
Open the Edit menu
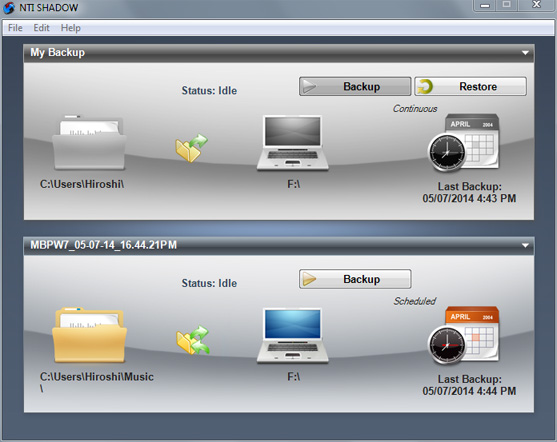pos(41,28)
